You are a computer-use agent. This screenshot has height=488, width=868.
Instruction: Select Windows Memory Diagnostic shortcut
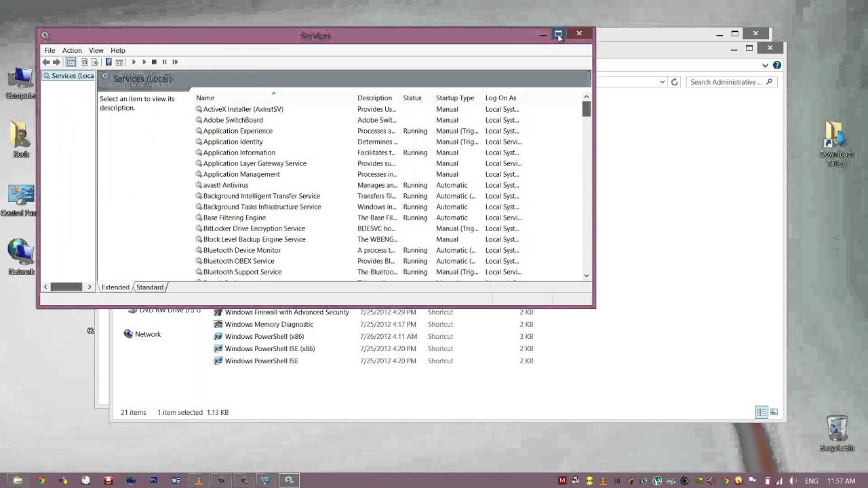coord(269,324)
